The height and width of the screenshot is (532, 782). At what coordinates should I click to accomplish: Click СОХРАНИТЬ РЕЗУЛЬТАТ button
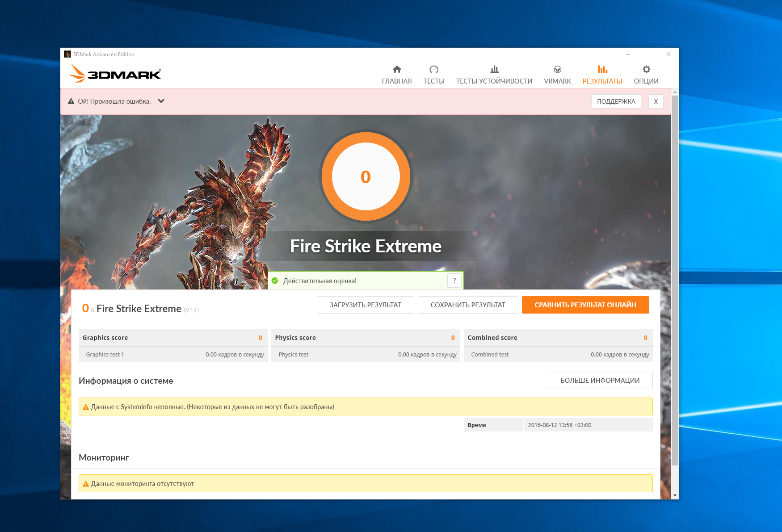point(468,305)
